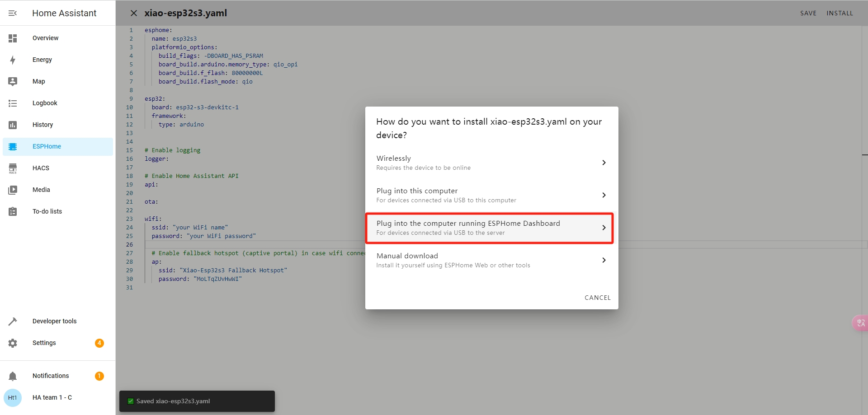Viewport: 868px width, 415px height.
Task: Click the board: esp32-s3-devkitc-1 line
Action: [x=195, y=107]
